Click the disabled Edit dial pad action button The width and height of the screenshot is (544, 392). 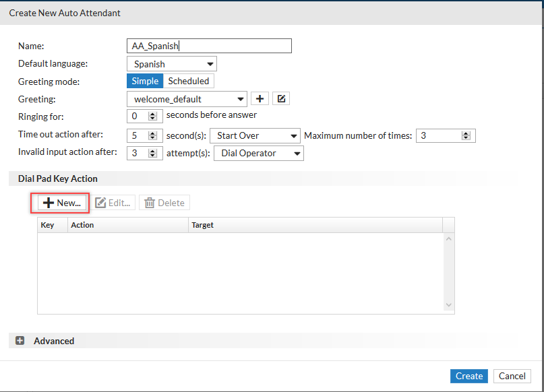pyautogui.click(x=113, y=203)
